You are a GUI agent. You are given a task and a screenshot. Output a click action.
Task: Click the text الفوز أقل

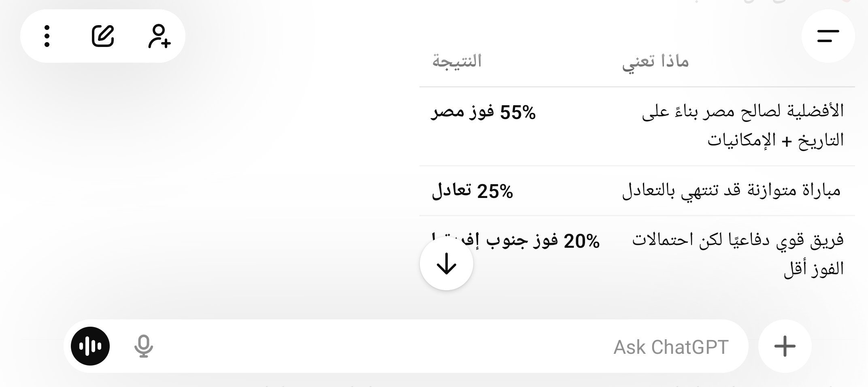814,269
